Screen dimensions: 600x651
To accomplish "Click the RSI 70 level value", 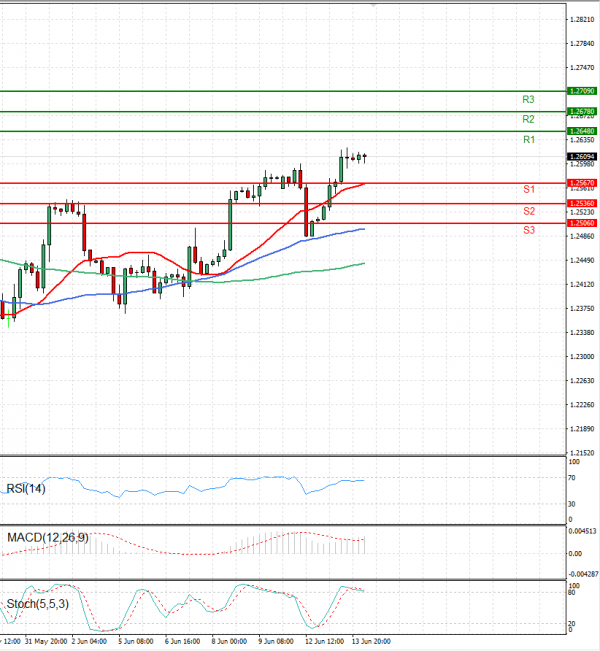I will (572, 478).
